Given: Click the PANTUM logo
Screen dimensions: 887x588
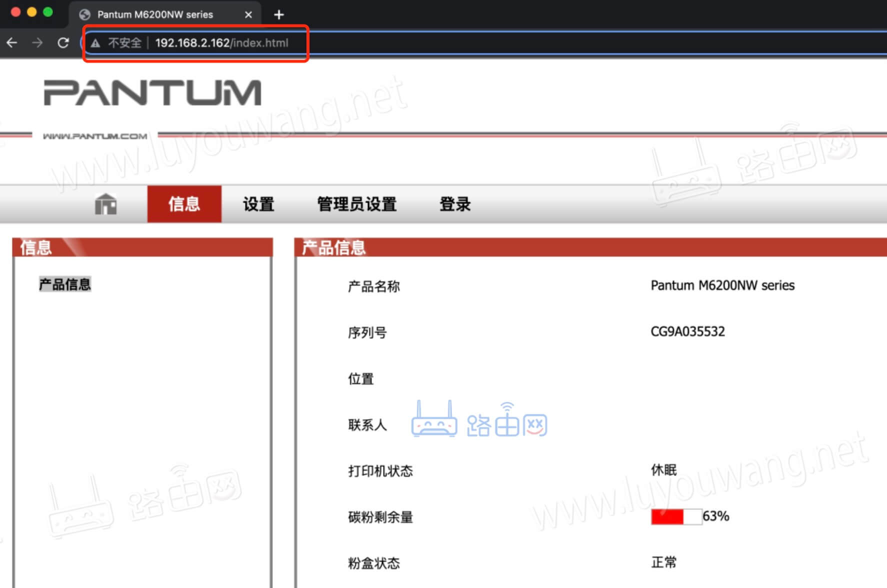Looking at the screenshot, I should click(x=152, y=93).
